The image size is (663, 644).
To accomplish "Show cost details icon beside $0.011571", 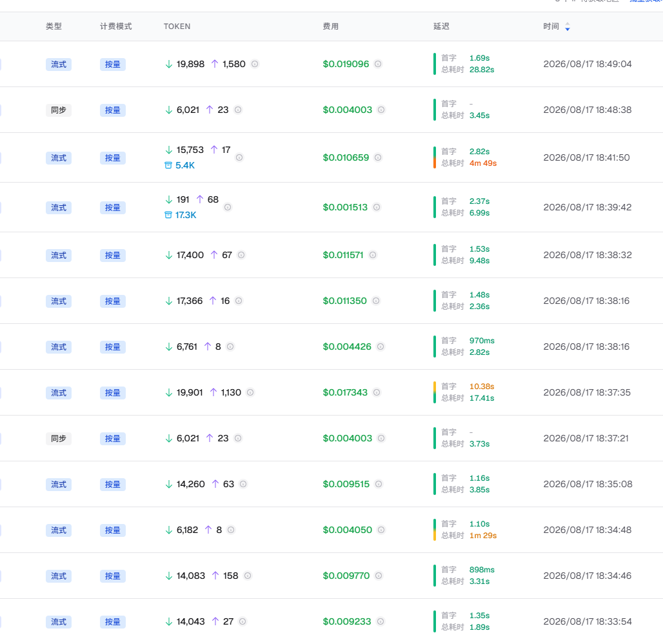I will click(x=373, y=255).
